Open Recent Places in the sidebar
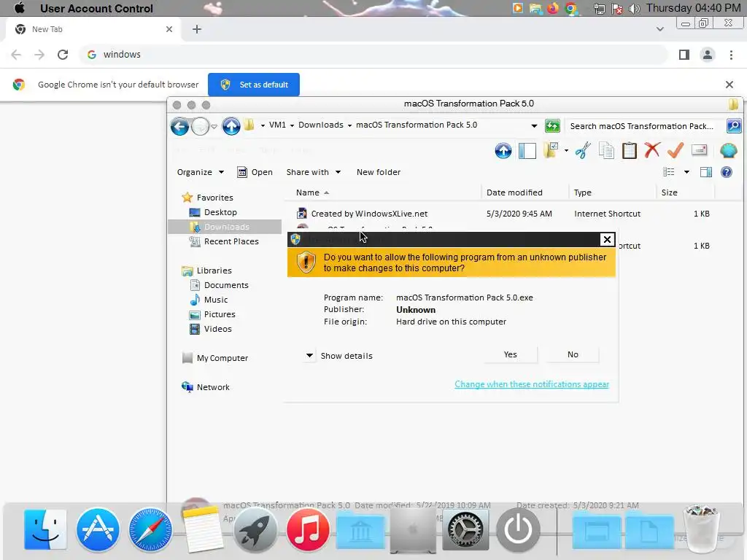This screenshot has height=560, width=747. 231,241
